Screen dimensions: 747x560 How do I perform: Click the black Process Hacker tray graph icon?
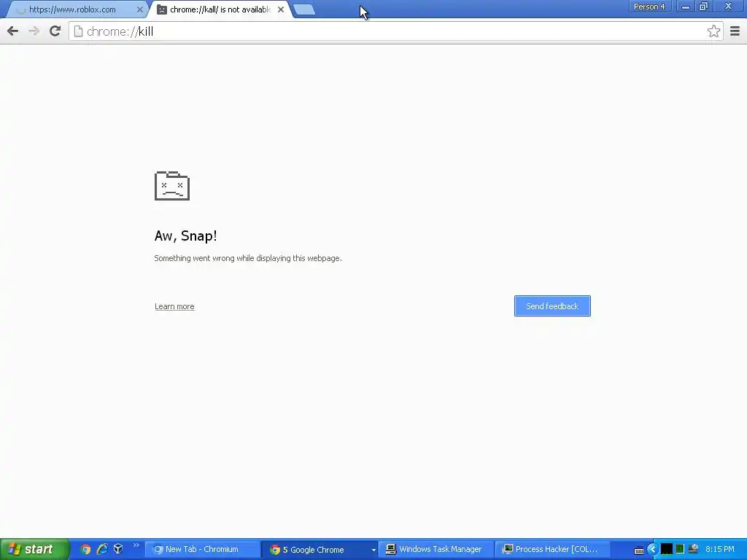point(667,550)
